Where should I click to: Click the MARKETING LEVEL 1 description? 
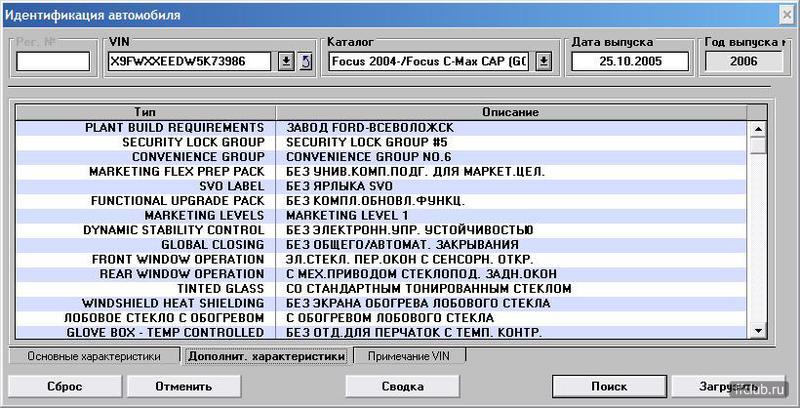click(347, 216)
